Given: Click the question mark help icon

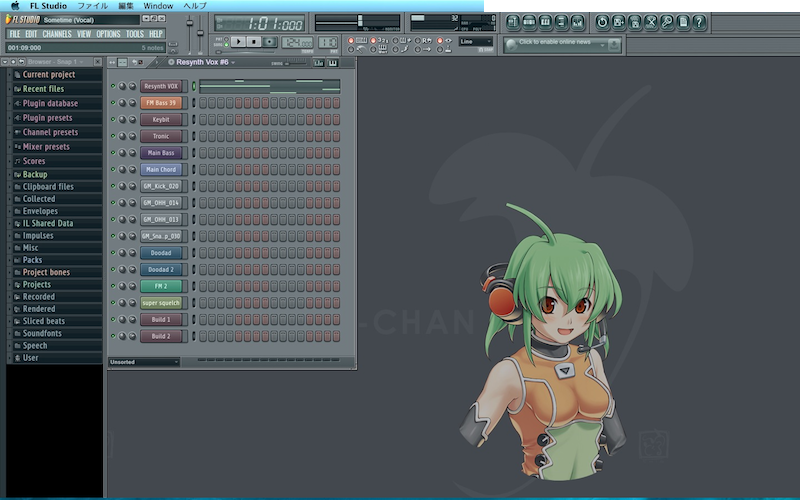Looking at the screenshot, I should [x=699, y=22].
